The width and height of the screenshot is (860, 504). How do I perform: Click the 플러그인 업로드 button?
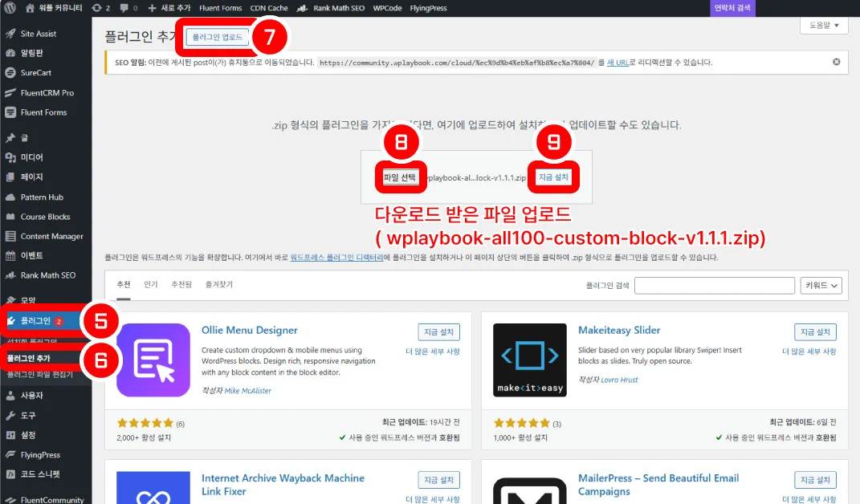217,37
